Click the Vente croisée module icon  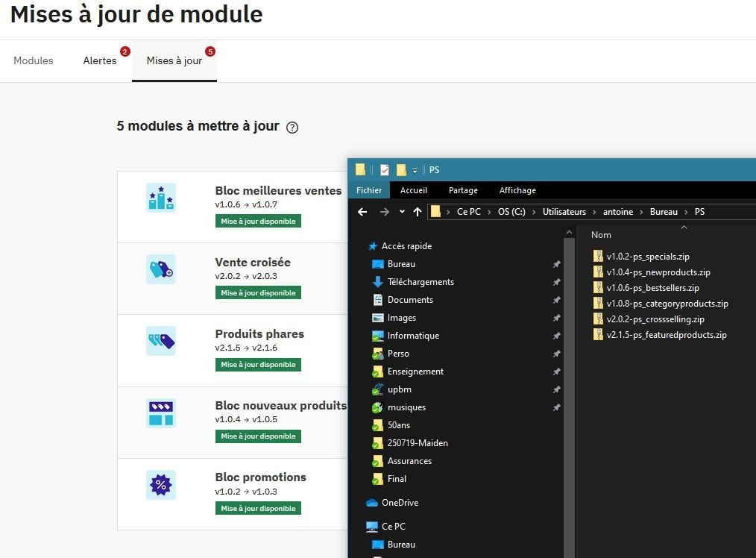pyautogui.click(x=161, y=269)
